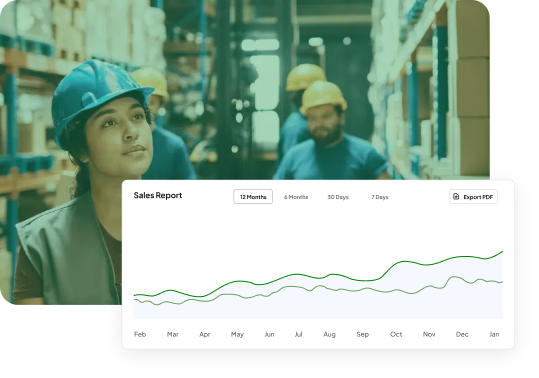The height and width of the screenshot is (378, 539).
Task: Click the Sales Report heading
Action: [158, 195]
